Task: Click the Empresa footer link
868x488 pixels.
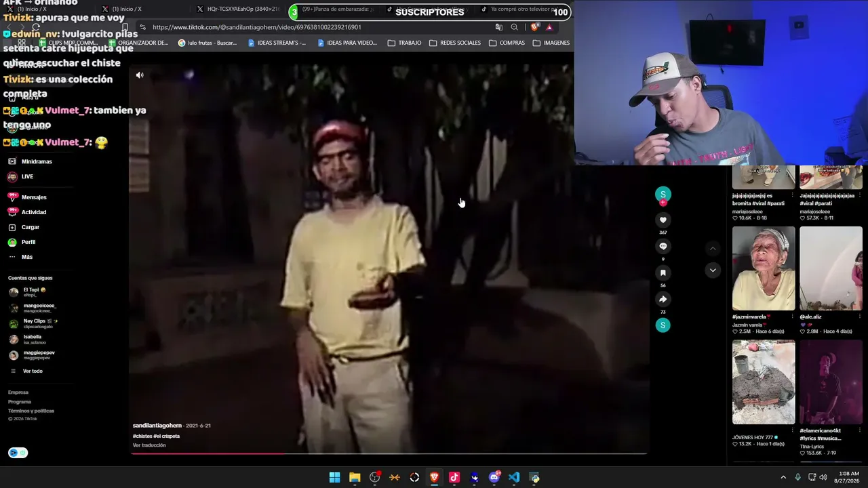Action: tap(18, 392)
